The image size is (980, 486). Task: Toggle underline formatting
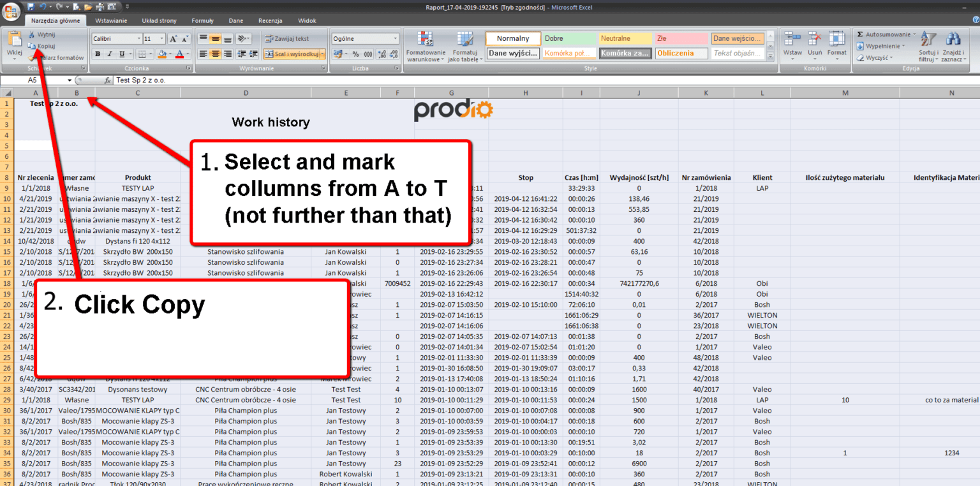point(121,53)
